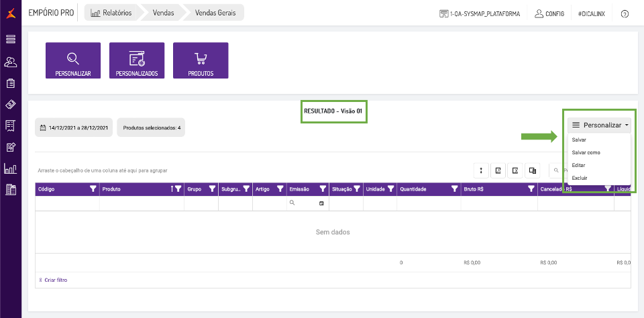Click the help question mark icon

625,13
